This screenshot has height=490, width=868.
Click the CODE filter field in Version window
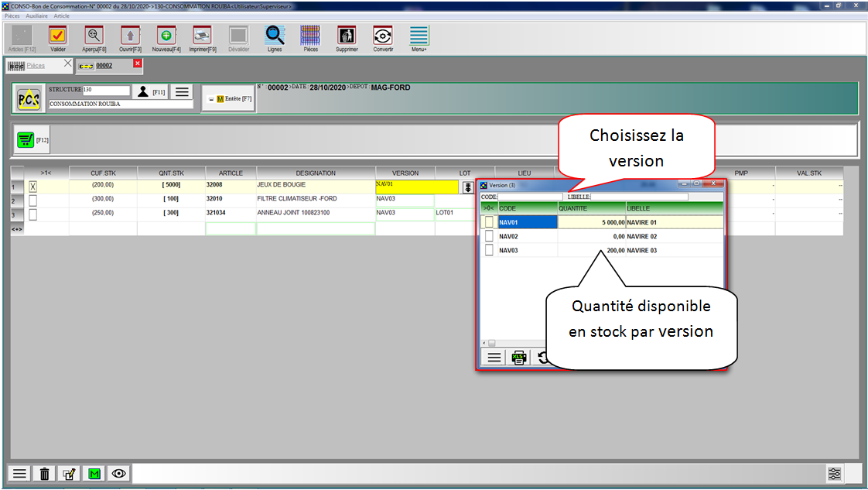531,197
